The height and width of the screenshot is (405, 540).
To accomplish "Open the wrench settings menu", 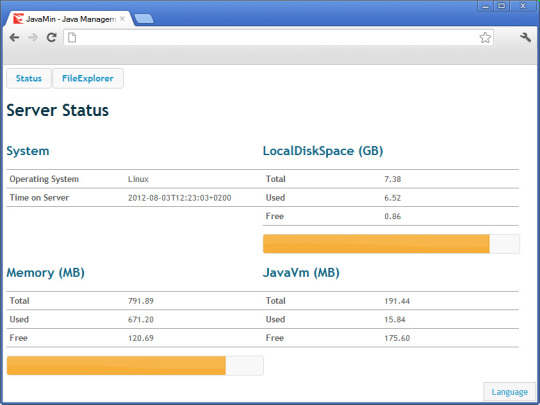I will (526, 37).
